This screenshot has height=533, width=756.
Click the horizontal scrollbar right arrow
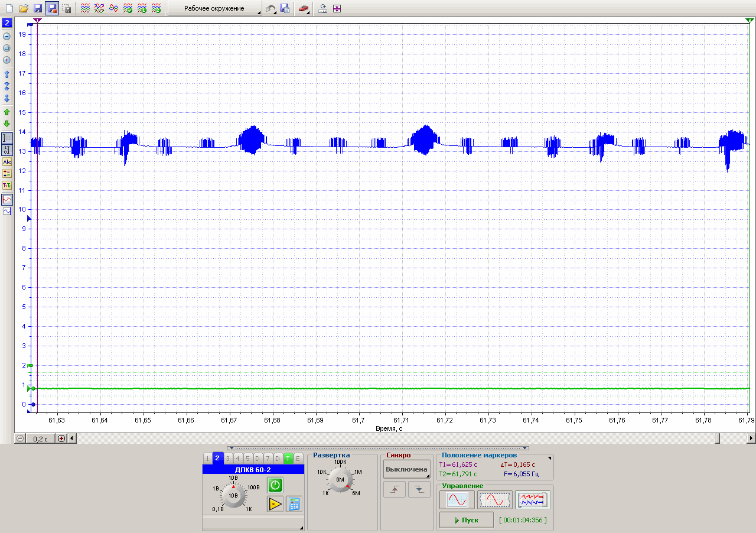[751, 438]
